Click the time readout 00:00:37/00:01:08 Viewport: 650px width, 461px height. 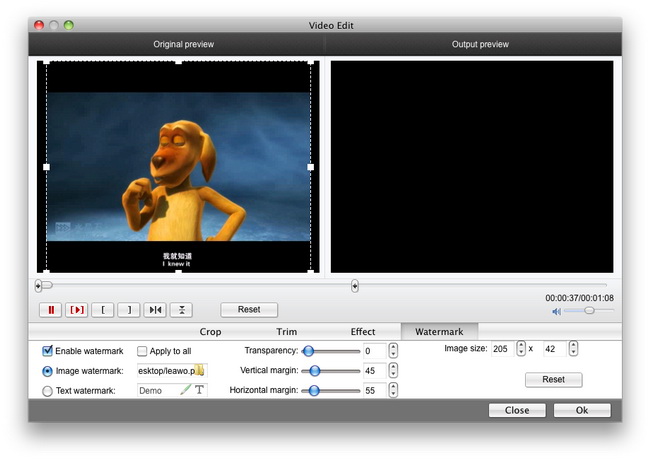579,298
